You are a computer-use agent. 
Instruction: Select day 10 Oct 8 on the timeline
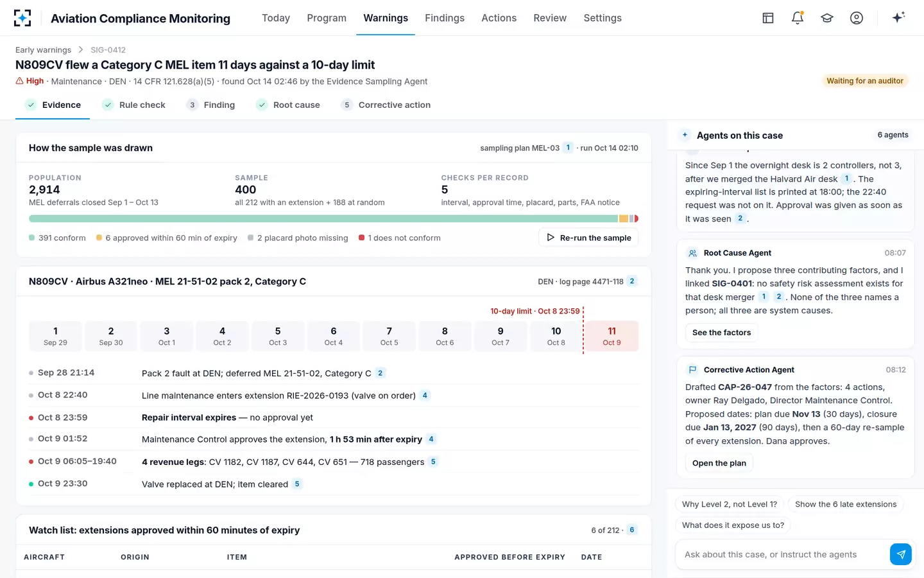(556, 336)
